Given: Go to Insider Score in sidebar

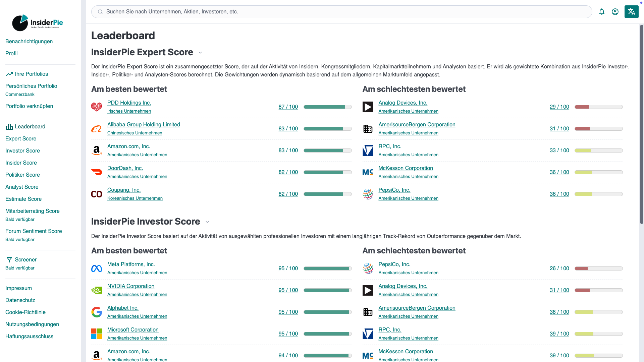Looking at the screenshot, I should [x=21, y=163].
